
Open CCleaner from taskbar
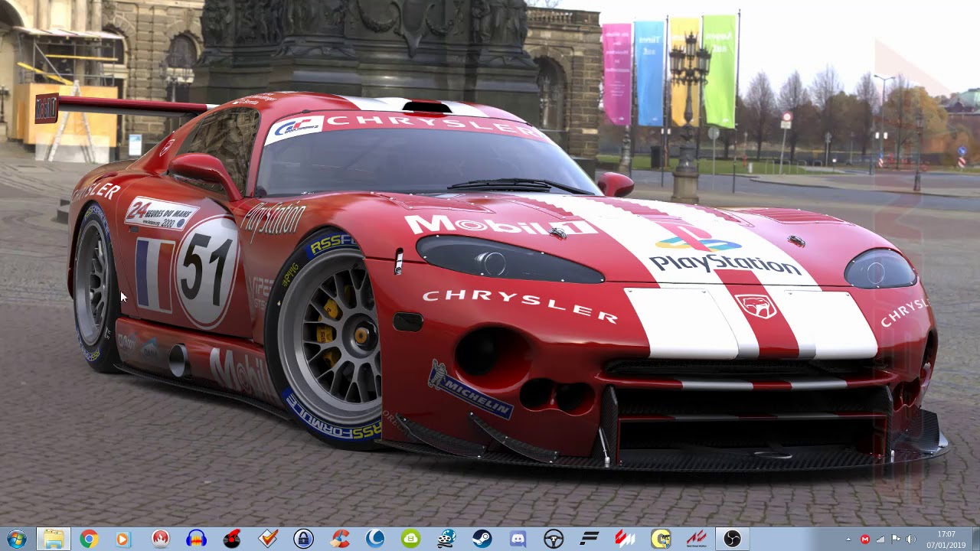[339, 539]
